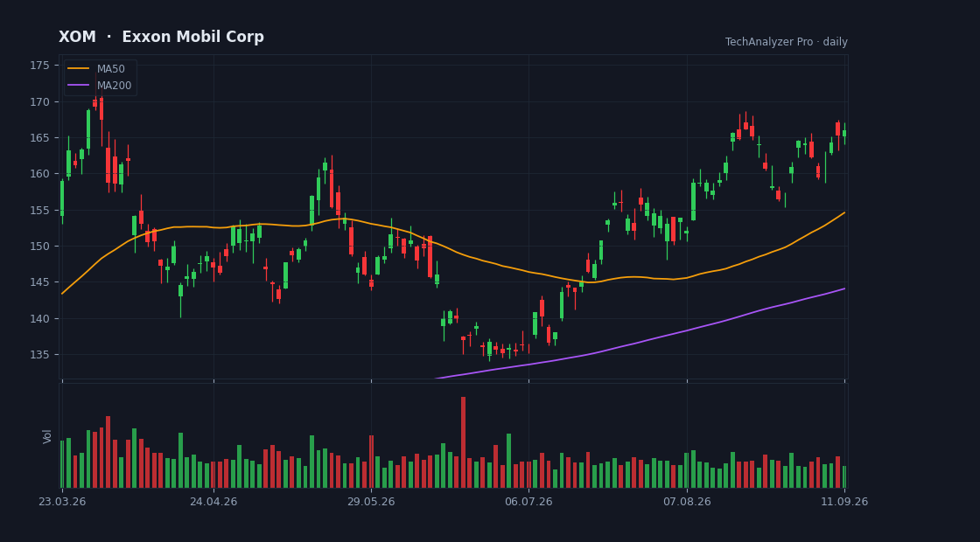This screenshot has height=542, width=980.
Task: Click the 145 price axis label
Action: pos(39,282)
